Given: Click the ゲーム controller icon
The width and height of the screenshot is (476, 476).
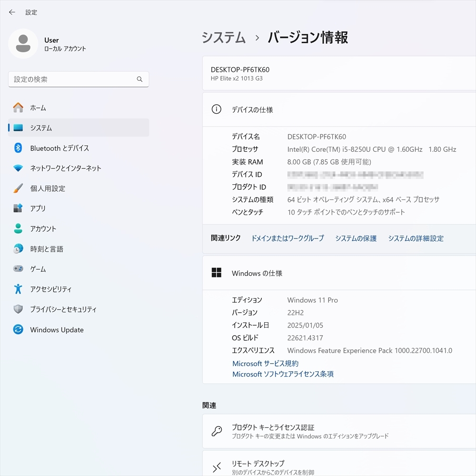Looking at the screenshot, I should pyautogui.click(x=18, y=268).
